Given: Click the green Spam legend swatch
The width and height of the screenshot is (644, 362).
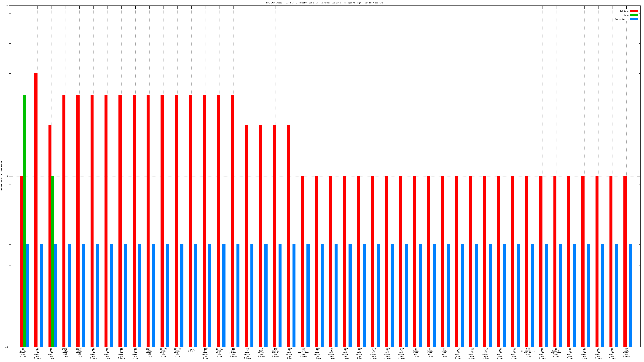Looking at the screenshot, I should pyautogui.click(x=634, y=15).
